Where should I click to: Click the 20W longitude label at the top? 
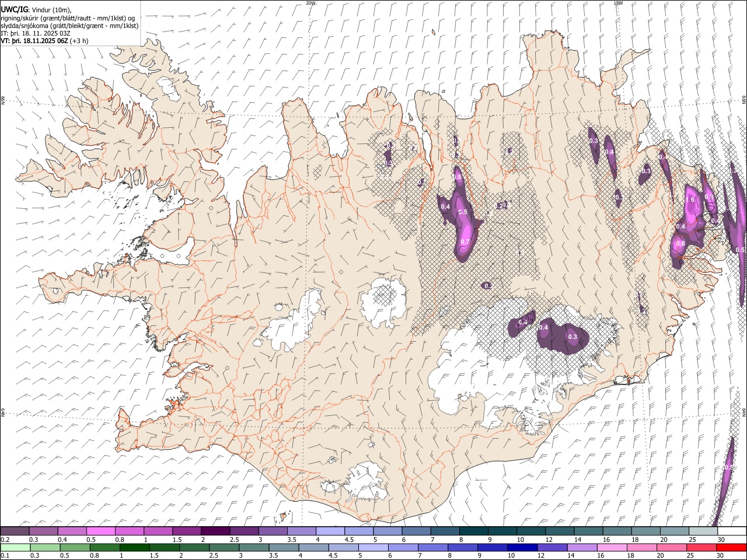pyautogui.click(x=310, y=3)
